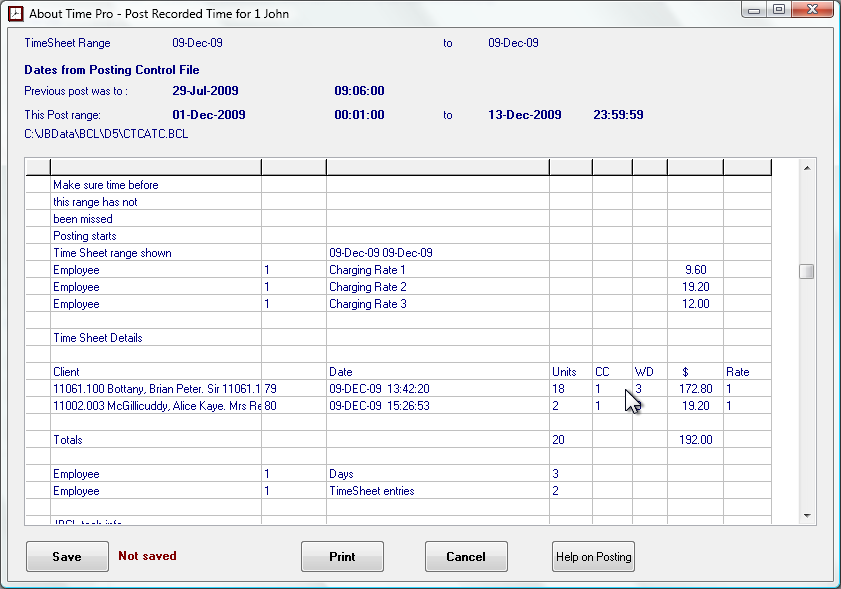Cancel the posting dialog
Viewport: 841px width, 589px height.
[466, 557]
